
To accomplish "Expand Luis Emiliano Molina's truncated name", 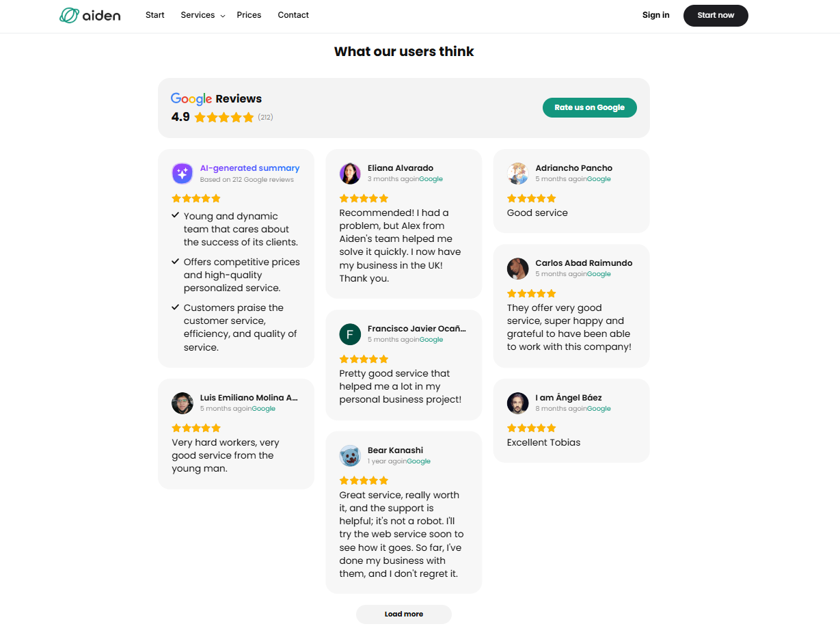I will coord(249,397).
